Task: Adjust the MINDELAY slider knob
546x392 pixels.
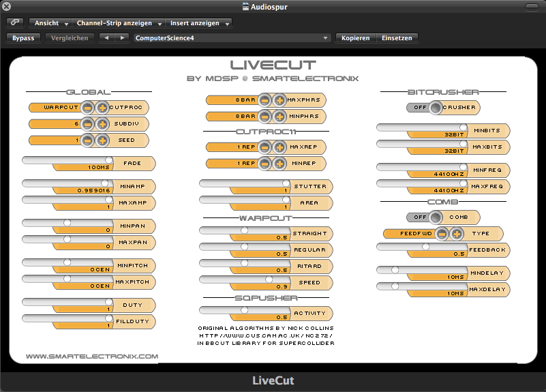Action: click(395, 269)
